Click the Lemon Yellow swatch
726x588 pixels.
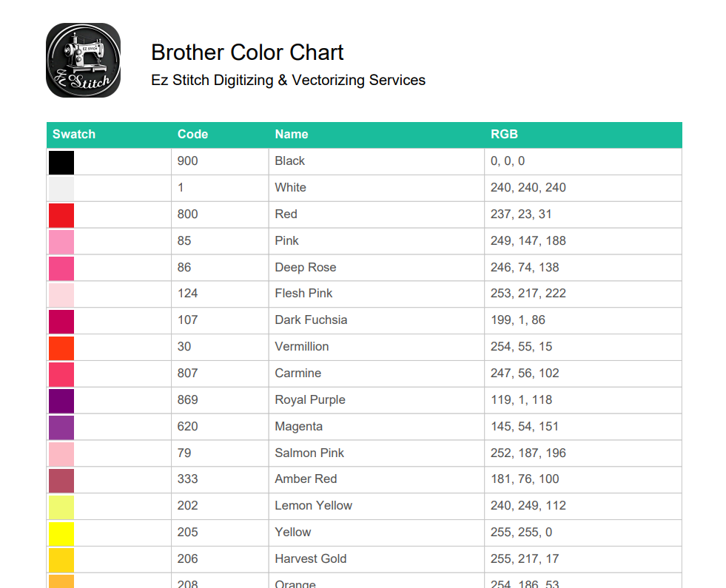61,507
